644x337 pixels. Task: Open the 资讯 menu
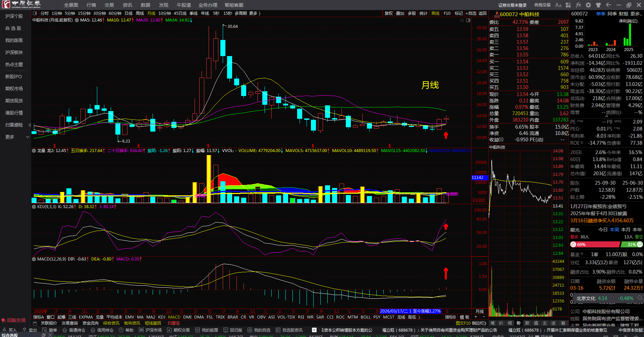(x=127, y=5)
